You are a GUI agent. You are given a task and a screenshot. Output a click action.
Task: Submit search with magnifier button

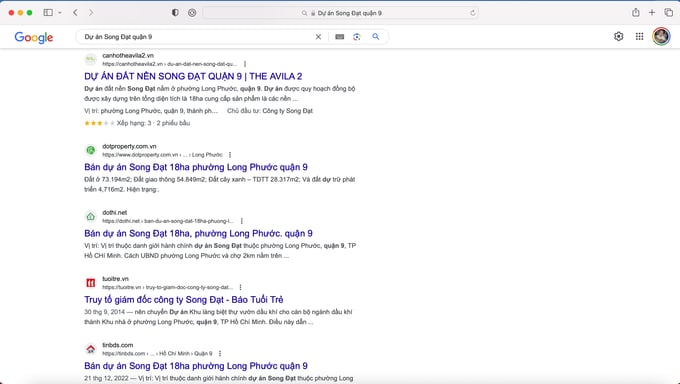coord(376,37)
